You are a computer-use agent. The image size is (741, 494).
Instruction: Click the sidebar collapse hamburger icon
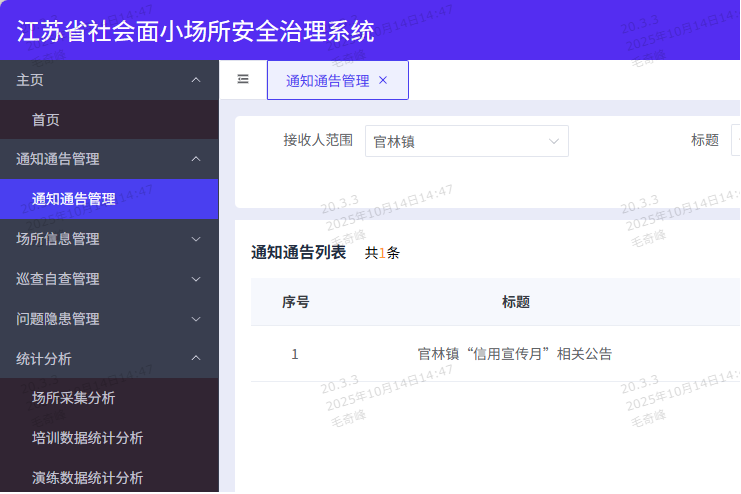[x=243, y=80]
